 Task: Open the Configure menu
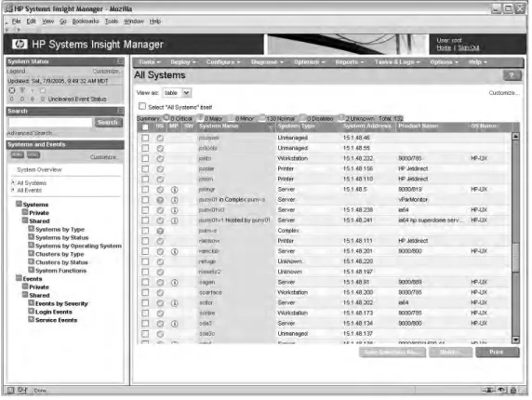(223, 62)
